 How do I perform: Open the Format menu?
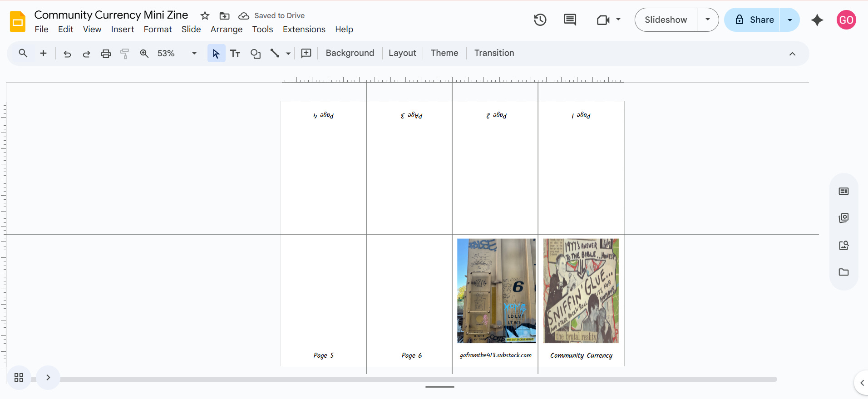click(158, 30)
